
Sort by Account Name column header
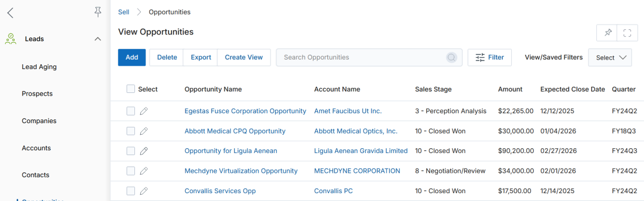(x=337, y=89)
